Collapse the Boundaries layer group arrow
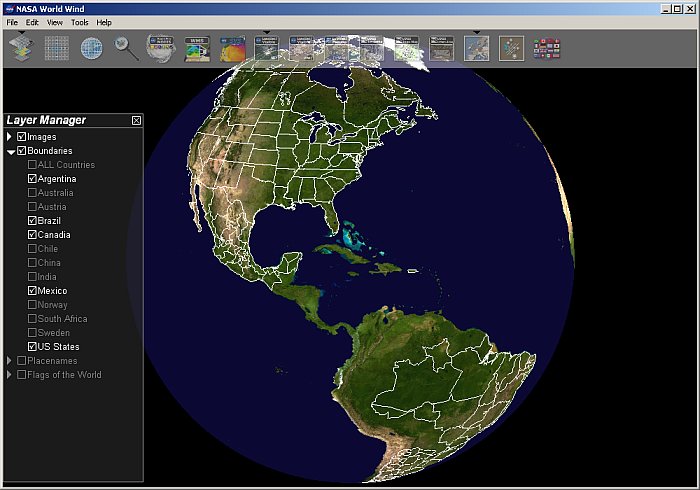Screen dimensions: 700x490 pos(11,152)
